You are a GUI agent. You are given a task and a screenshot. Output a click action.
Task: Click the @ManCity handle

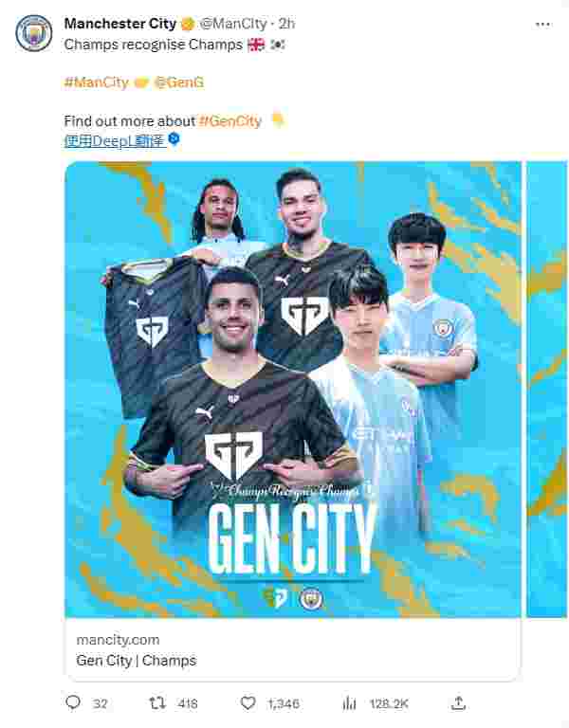(x=233, y=24)
